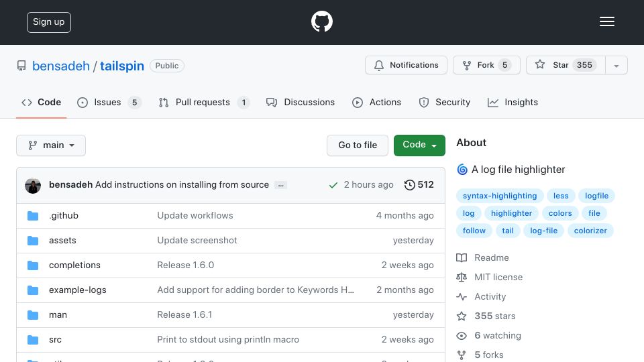Select the logfile topic tag
Viewport: 644px width, 362px height.
point(597,196)
